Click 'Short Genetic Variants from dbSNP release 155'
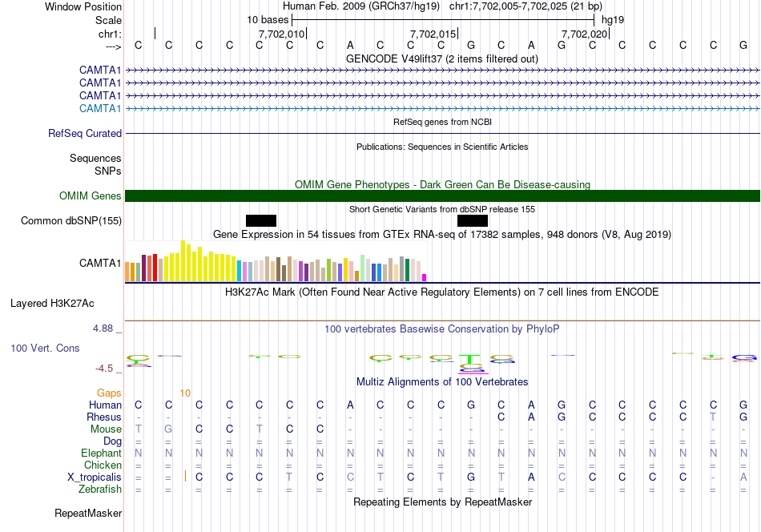 click(x=442, y=209)
